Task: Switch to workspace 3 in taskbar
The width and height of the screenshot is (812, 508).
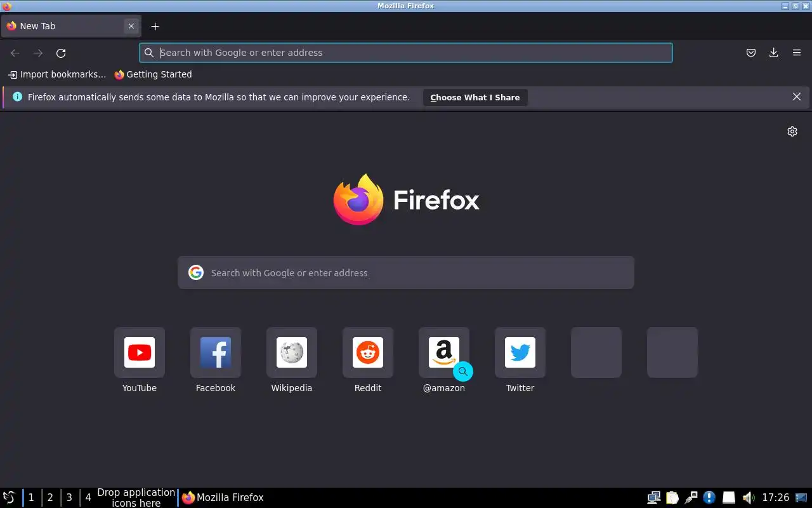Action: [x=69, y=498]
